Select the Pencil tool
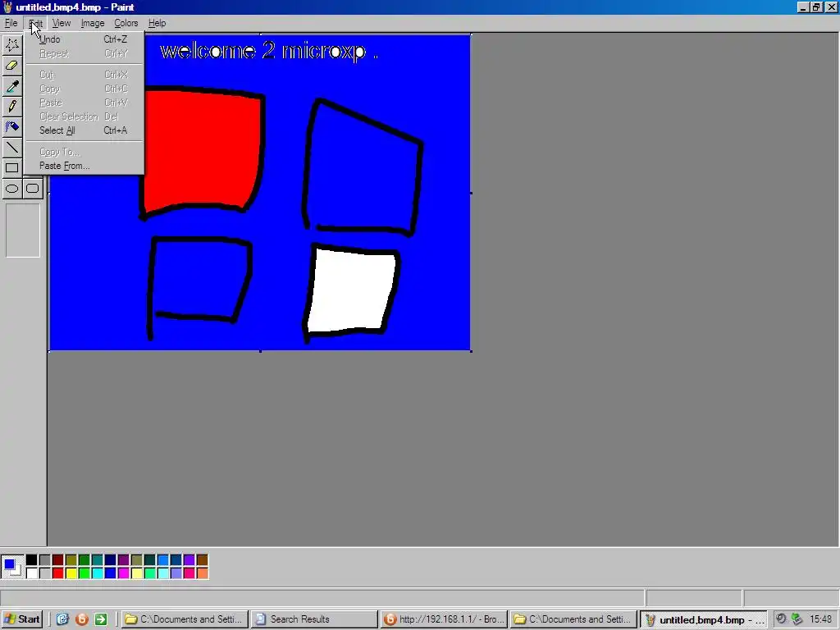 [11, 106]
